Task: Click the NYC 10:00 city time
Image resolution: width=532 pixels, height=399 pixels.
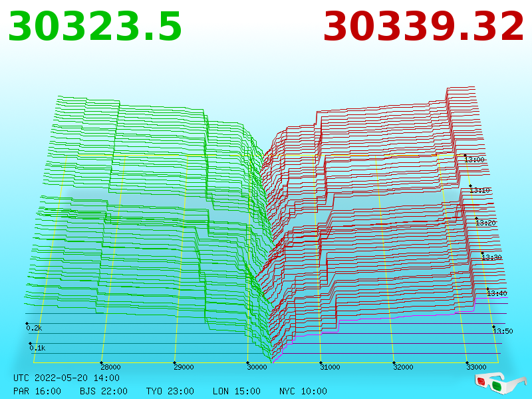Action: [x=303, y=391]
